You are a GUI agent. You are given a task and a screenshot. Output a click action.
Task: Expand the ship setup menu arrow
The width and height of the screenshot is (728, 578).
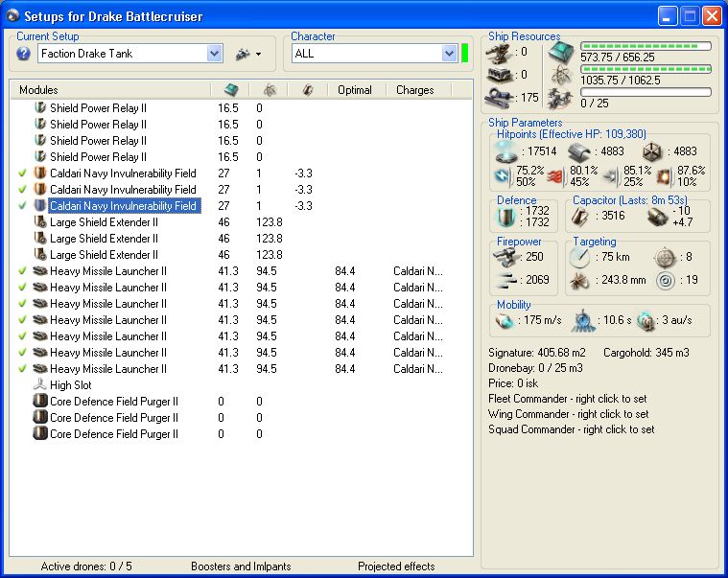(x=258, y=55)
